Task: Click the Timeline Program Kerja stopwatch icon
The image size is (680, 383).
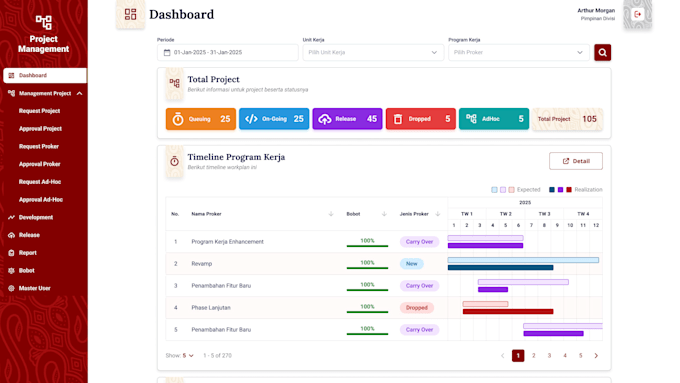Action: [x=174, y=161]
